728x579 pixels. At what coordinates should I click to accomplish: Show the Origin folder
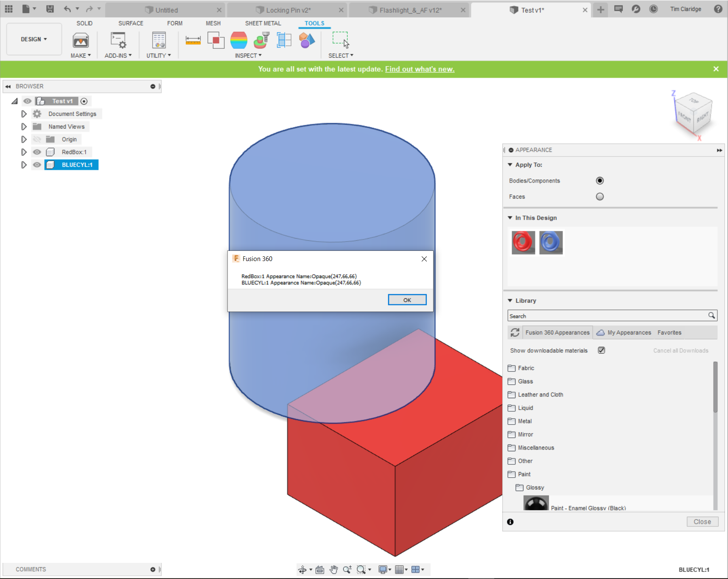[x=37, y=139]
